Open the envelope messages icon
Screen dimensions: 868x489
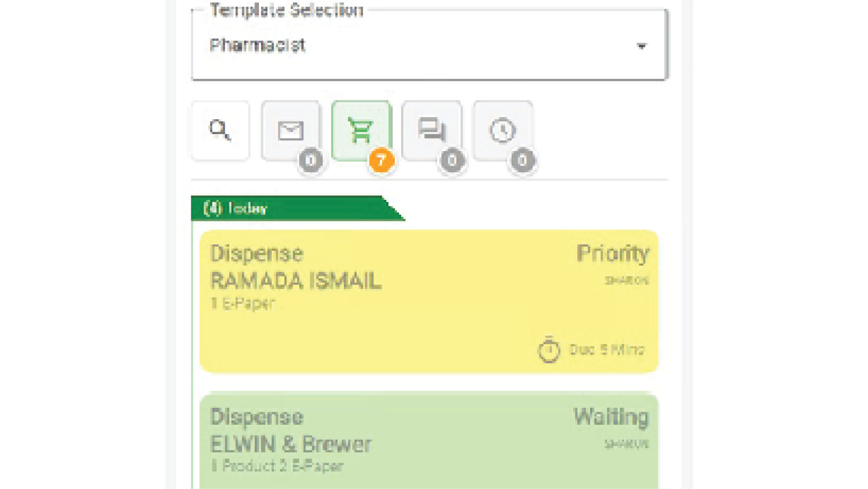coord(291,131)
